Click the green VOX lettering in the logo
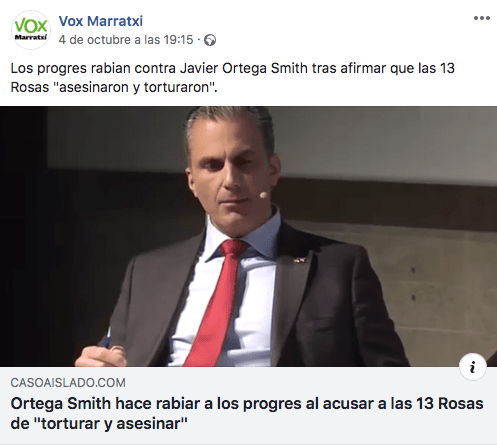Image resolution: width=497 pixels, height=445 pixels. pyautogui.click(x=31, y=26)
